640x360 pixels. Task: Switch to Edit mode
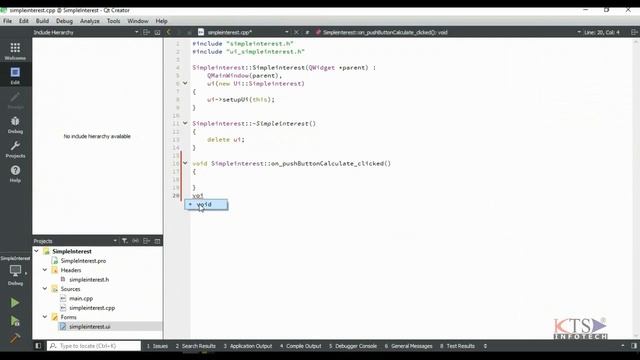coord(15,76)
